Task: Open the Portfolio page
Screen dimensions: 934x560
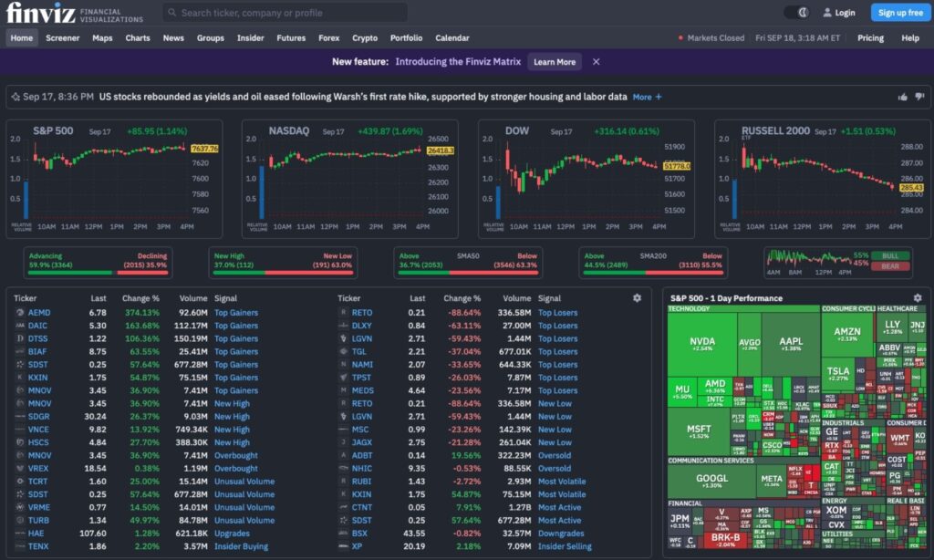Action: click(406, 37)
